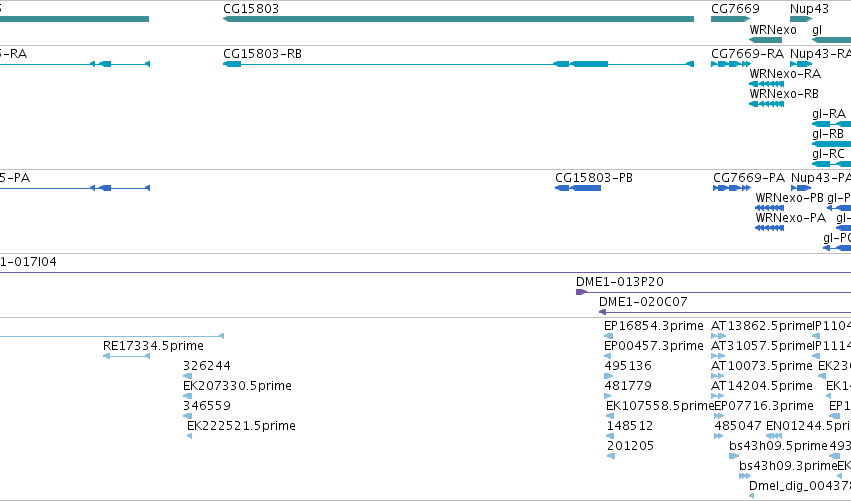Select the 326244 EST label
Image resolution: width=851 pixels, height=501 pixels.
point(207,366)
